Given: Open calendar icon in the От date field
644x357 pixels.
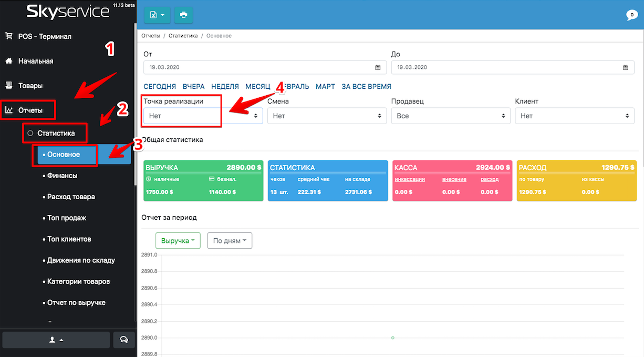Looking at the screenshot, I should (x=378, y=67).
